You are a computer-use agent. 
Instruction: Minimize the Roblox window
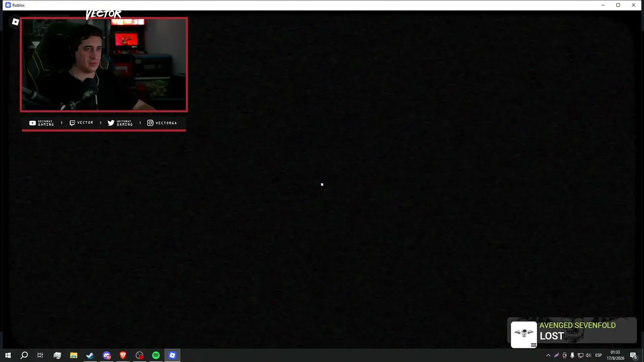[x=603, y=5]
